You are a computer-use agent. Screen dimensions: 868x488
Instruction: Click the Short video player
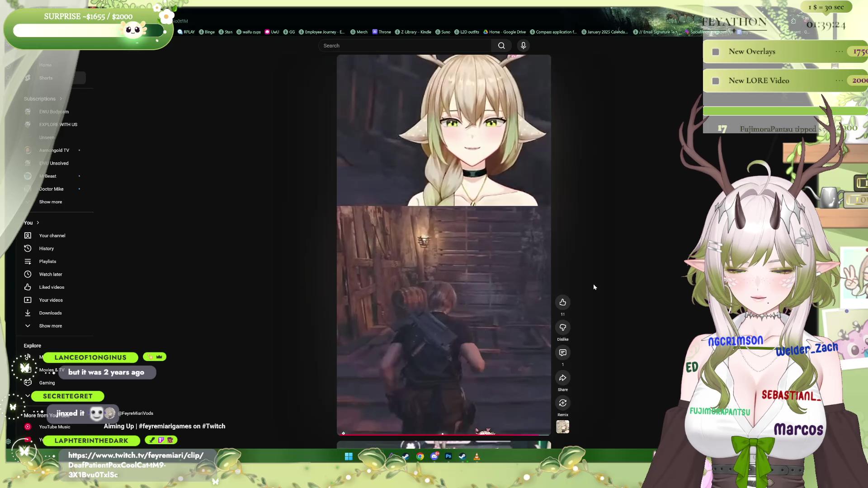[x=443, y=244]
